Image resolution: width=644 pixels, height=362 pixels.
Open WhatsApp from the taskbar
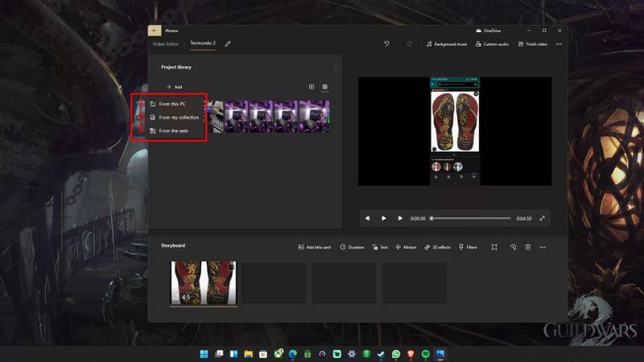pyautogui.click(x=396, y=354)
